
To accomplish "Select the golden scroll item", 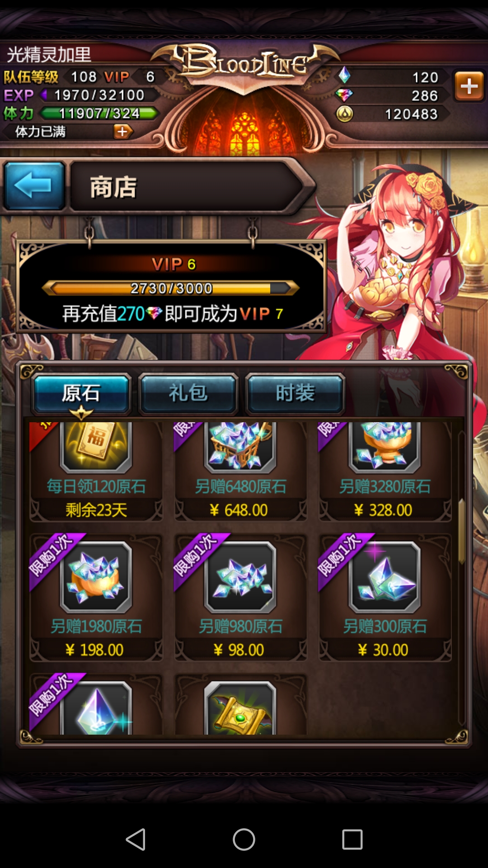I will (240, 704).
